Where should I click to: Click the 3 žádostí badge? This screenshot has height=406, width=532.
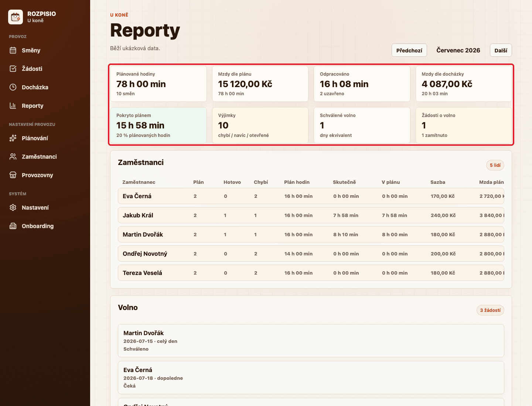point(490,310)
